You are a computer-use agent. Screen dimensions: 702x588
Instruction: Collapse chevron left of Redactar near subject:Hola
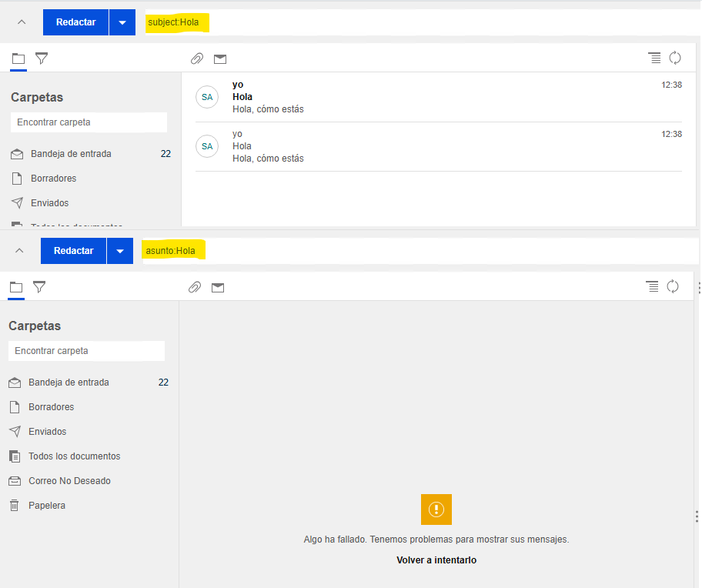pos(22,22)
